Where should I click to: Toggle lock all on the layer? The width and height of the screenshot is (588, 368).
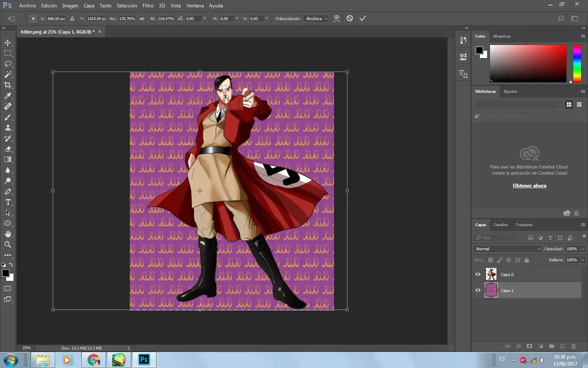pyautogui.click(x=527, y=260)
